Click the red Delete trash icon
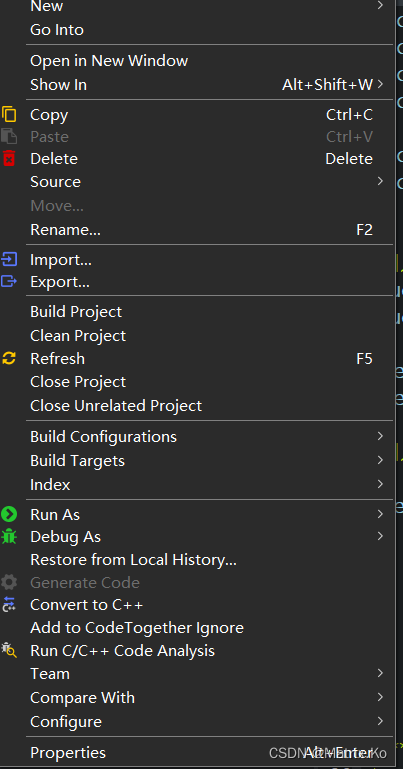Screen dimensions: 403x769 pos(9,158)
